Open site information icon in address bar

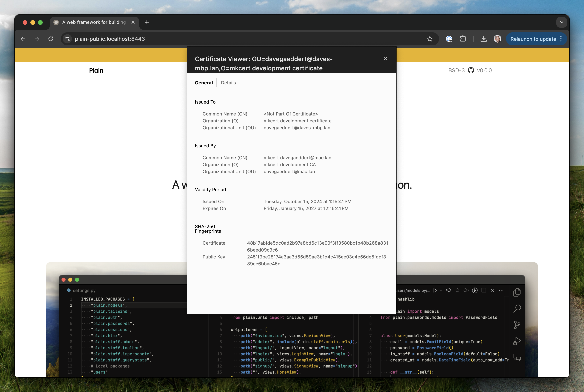[x=67, y=39]
